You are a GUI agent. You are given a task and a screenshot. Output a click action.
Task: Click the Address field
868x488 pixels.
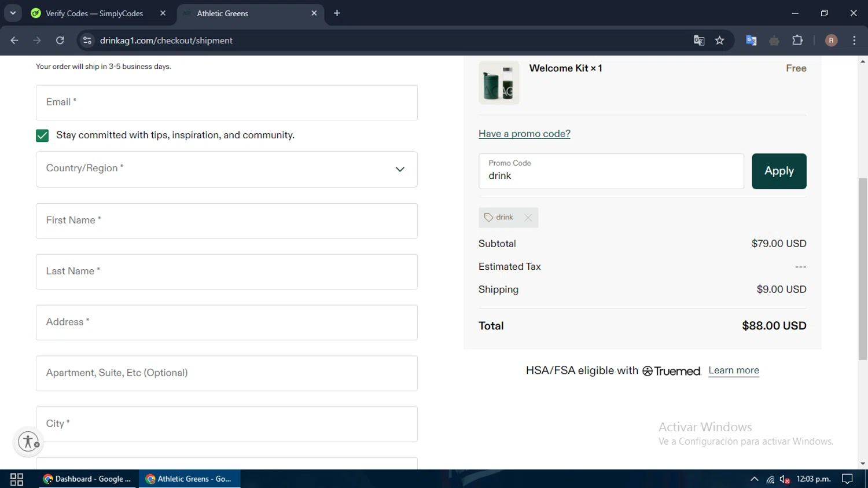(x=227, y=322)
